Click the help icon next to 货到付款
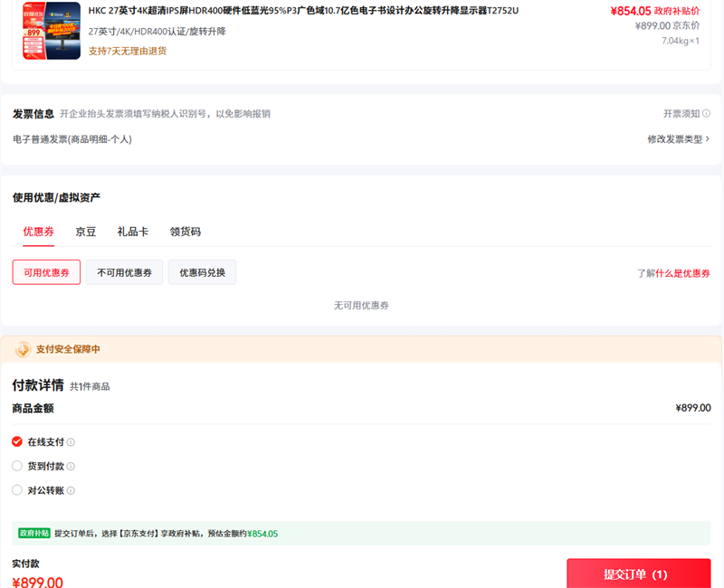This screenshot has height=588, width=724. [x=71, y=467]
